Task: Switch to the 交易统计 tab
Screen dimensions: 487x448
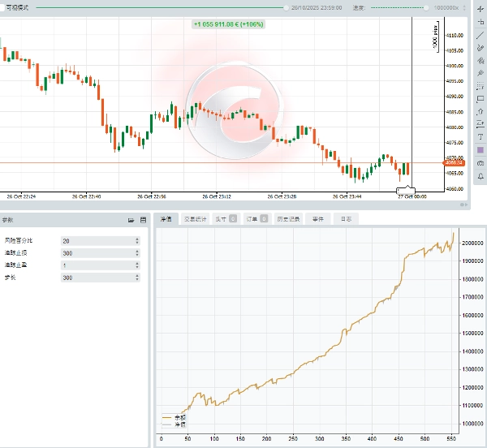Action: 195,219
